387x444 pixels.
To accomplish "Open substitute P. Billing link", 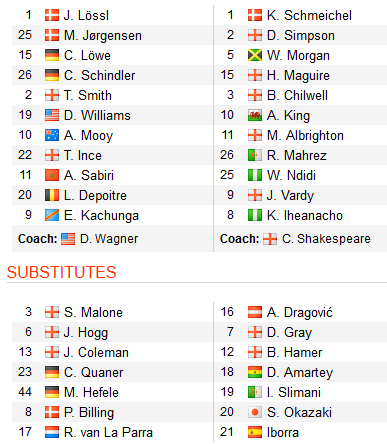I will point(89,413).
